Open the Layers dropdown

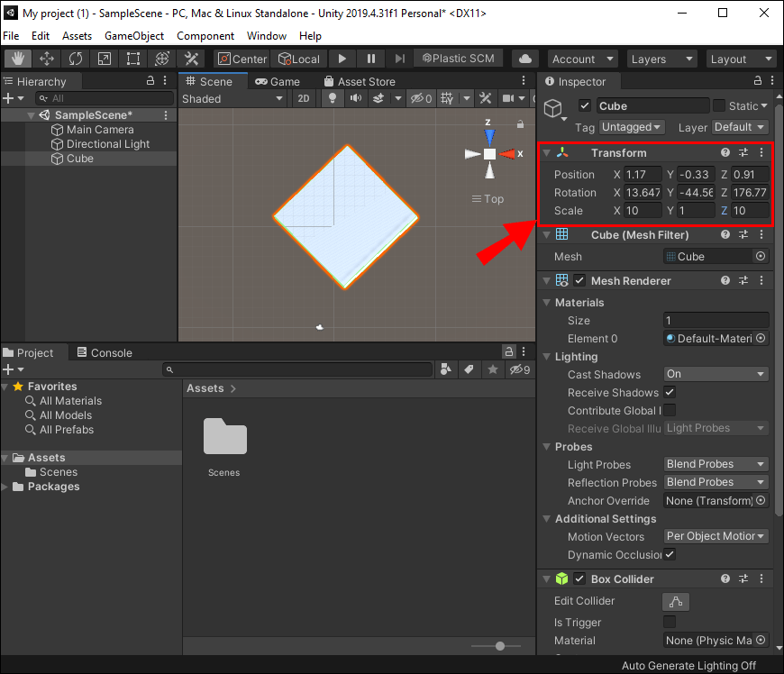tap(661, 58)
